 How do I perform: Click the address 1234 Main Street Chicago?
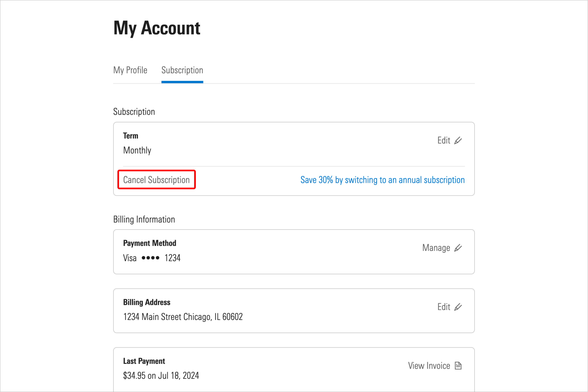click(183, 317)
